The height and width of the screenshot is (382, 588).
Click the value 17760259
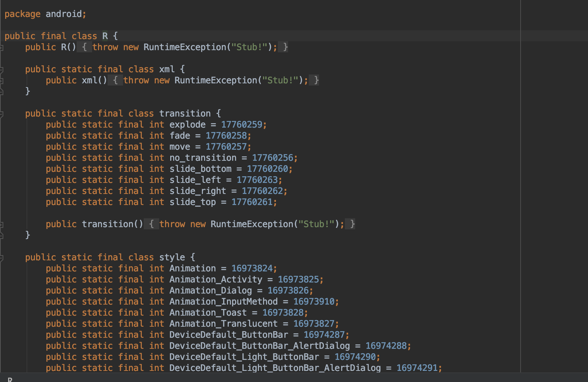242,125
